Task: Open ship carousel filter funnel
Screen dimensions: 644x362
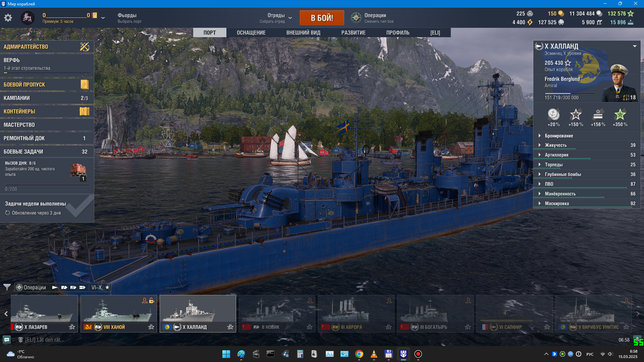Action: click(7, 287)
